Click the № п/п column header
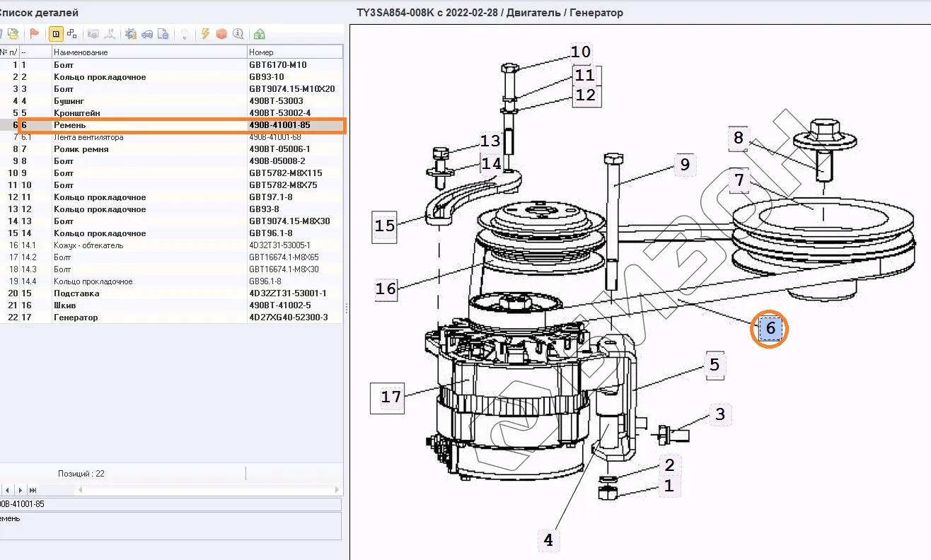 (x=8, y=52)
